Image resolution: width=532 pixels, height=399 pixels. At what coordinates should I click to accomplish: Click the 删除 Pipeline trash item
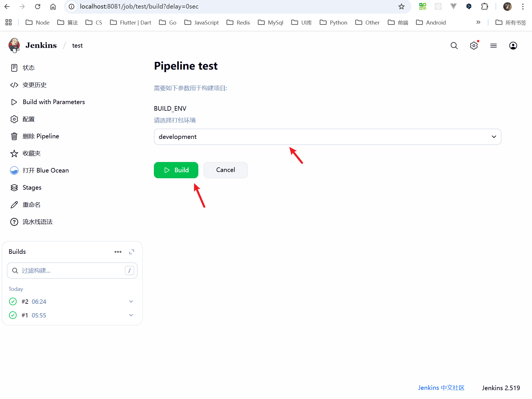point(41,136)
